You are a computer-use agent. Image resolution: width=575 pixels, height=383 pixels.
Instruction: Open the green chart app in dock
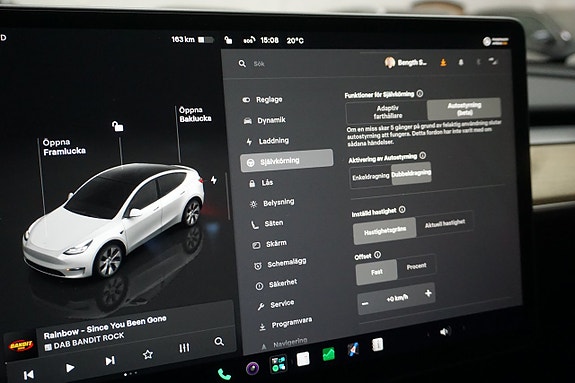click(x=328, y=354)
